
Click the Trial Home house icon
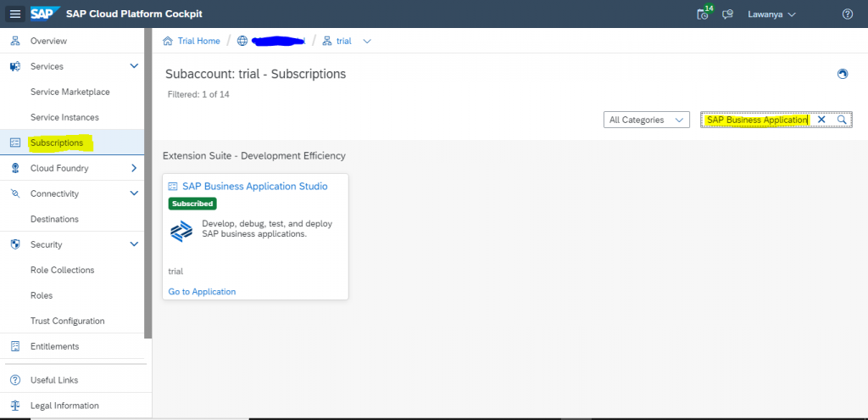(168, 41)
